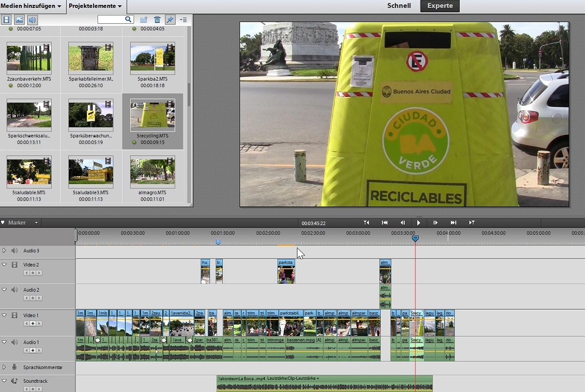
Task: Open the Projektelemente panel menu
Action: (x=96, y=6)
